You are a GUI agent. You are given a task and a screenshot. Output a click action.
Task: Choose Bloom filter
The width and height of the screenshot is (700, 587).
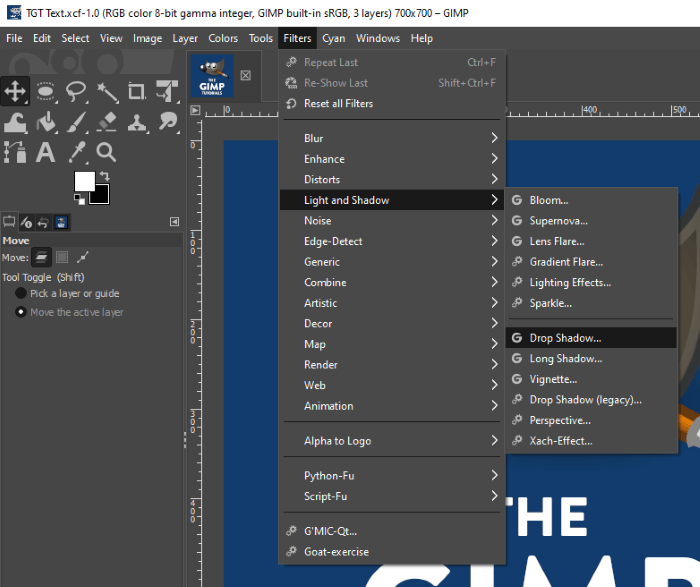591,200
